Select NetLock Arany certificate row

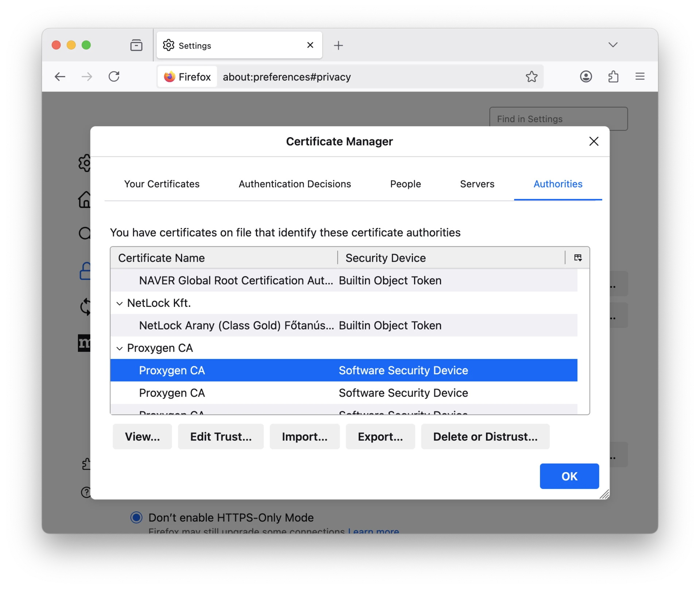tap(236, 325)
